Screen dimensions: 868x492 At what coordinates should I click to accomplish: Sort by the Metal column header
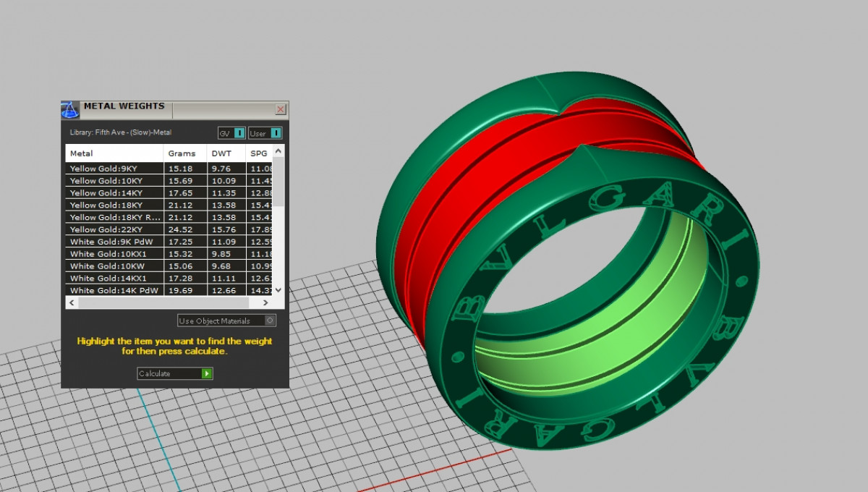[114, 153]
